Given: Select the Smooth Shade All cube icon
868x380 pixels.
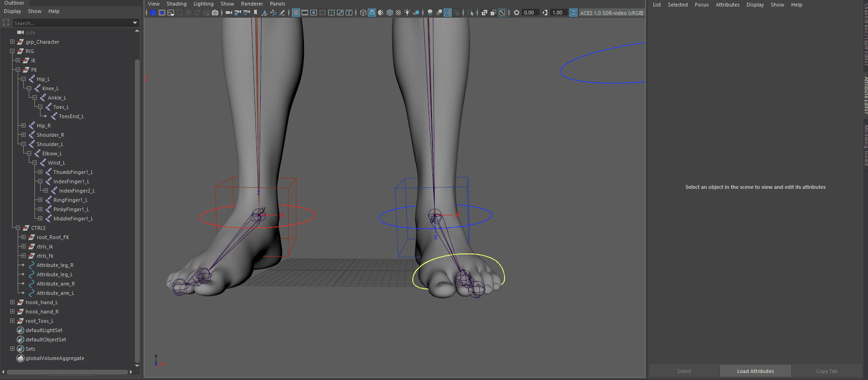Looking at the screenshot, I should (372, 13).
